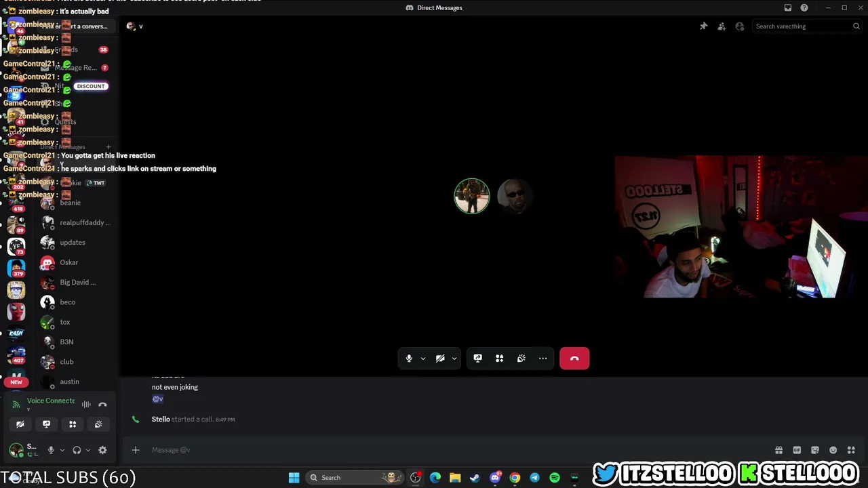Open the Help question mark icon
The height and width of the screenshot is (488, 868).
click(x=804, y=7)
